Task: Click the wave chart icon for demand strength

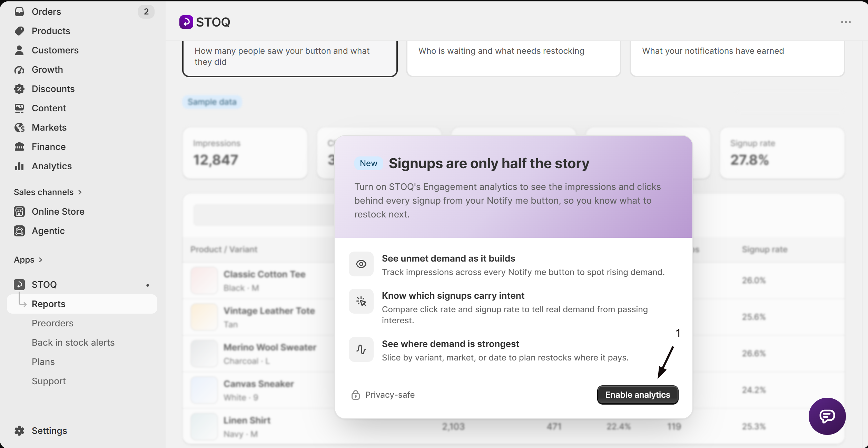Action: pos(361,349)
